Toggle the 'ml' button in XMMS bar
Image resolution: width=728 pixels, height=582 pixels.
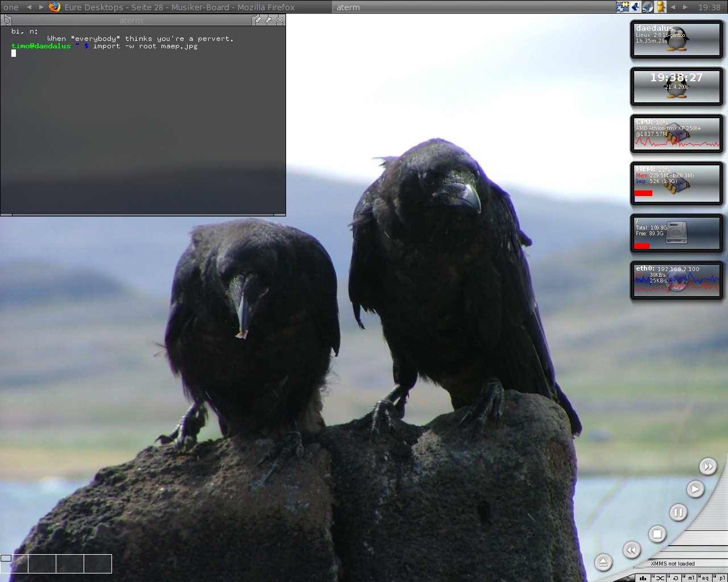(x=690, y=578)
